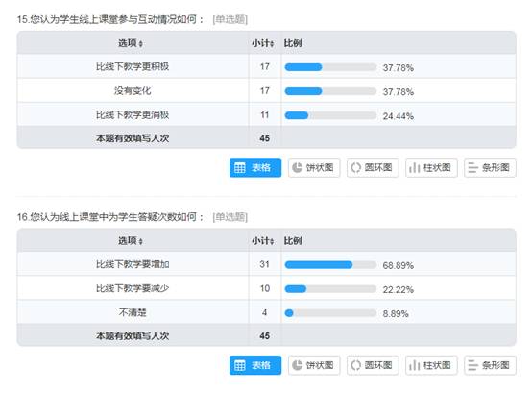
Task: Select 圆环图 donut chart icon for question 15
Action: click(373, 168)
